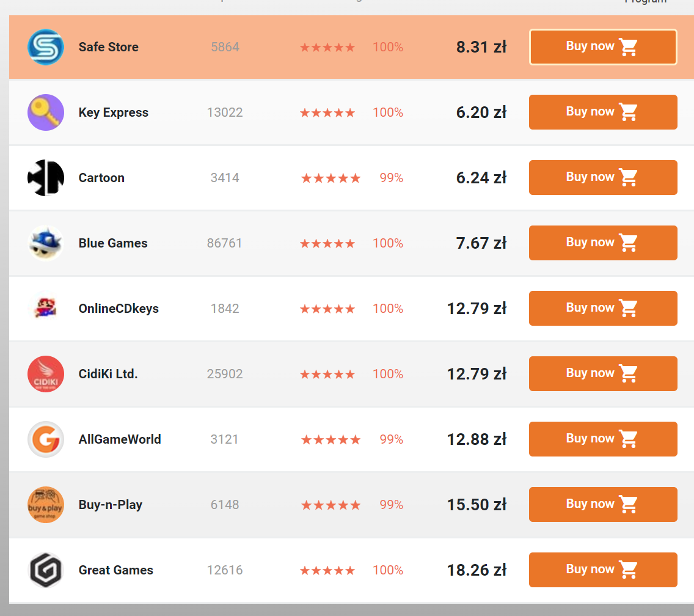Purchase the OnlineCDkeys offer with Buy now

pyautogui.click(x=603, y=308)
